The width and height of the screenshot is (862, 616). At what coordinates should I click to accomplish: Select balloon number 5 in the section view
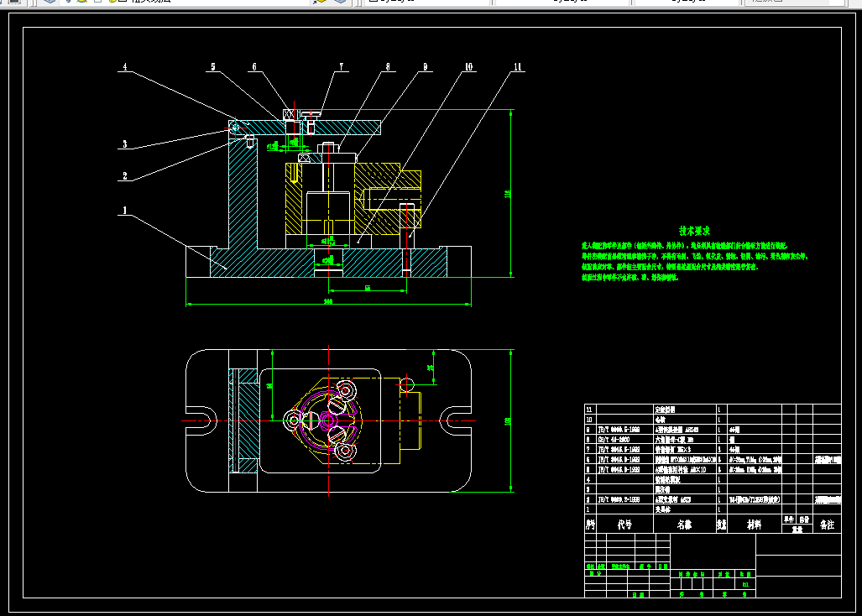(x=213, y=66)
